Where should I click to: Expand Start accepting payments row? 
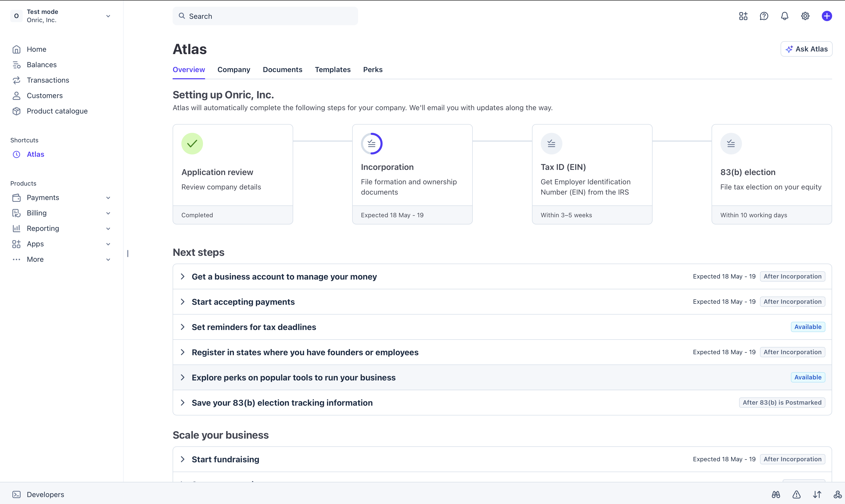click(502, 302)
